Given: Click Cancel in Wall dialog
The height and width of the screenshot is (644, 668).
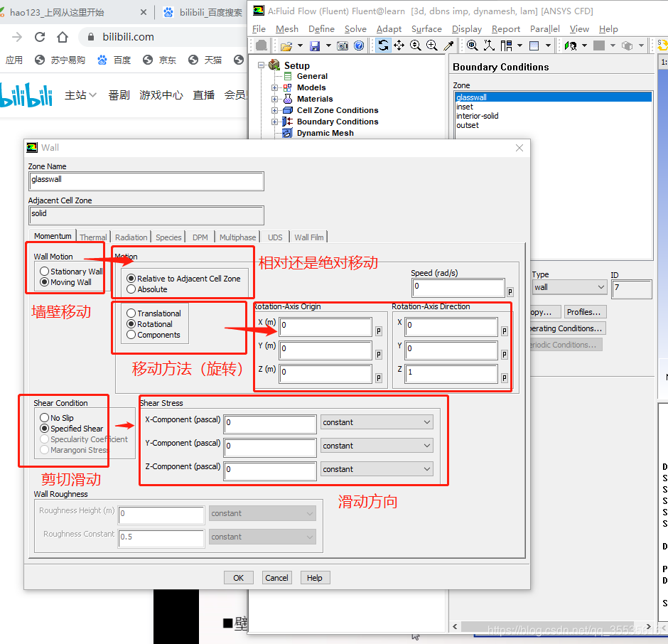Looking at the screenshot, I should [276, 577].
